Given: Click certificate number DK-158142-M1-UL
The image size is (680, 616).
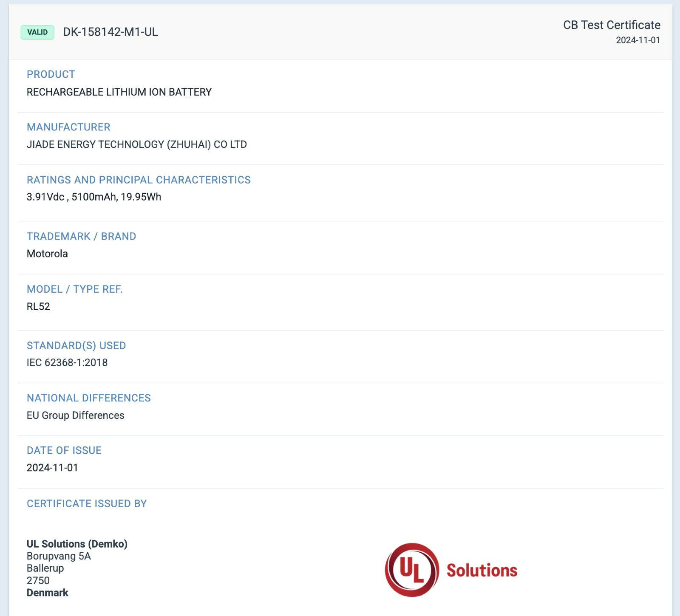Looking at the screenshot, I should pyautogui.click(x=110, y=32).
